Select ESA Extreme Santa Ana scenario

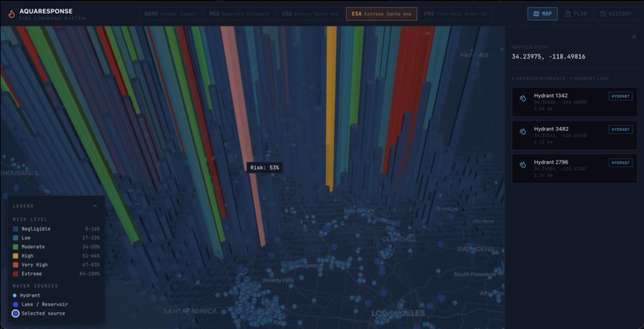pos(382,14)
